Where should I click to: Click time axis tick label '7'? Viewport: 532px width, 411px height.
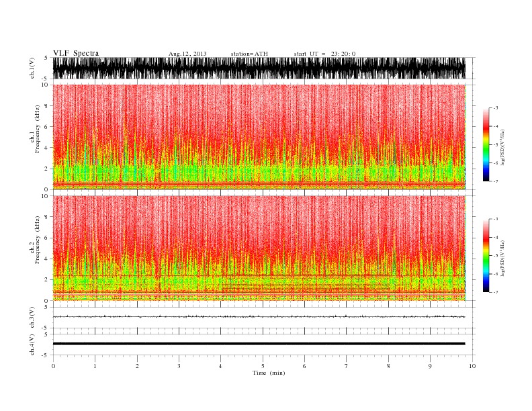[347, 366]
